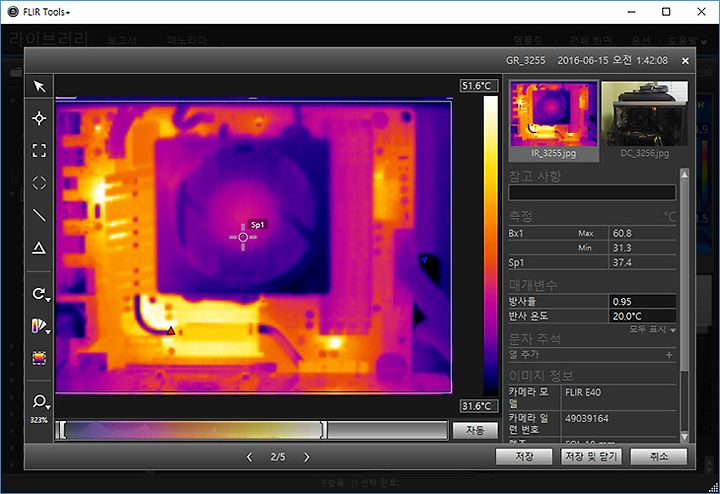The image size is (720, 494).
Task: Select the box area measurement tool
Action: [x=39, y=150]
